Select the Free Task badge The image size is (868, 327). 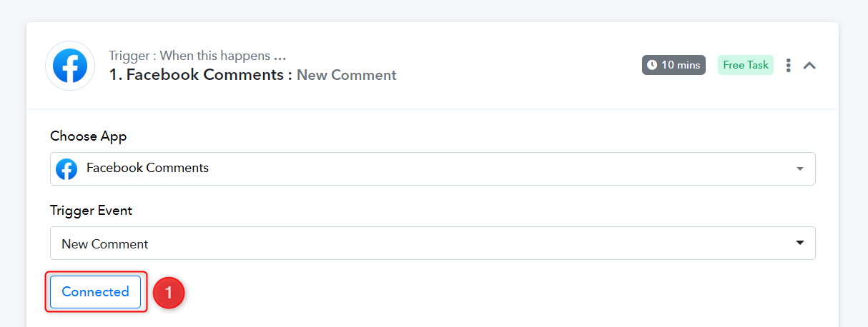tap(746, 65)
